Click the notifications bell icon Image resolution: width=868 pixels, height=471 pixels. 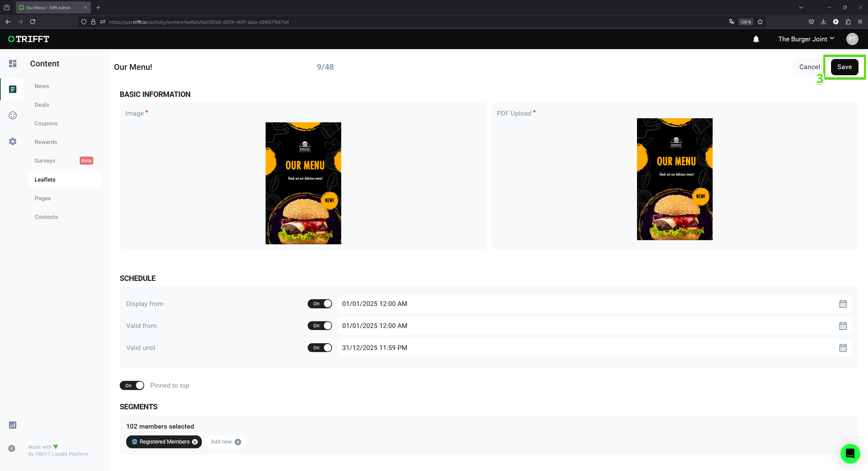pos(756,39)
